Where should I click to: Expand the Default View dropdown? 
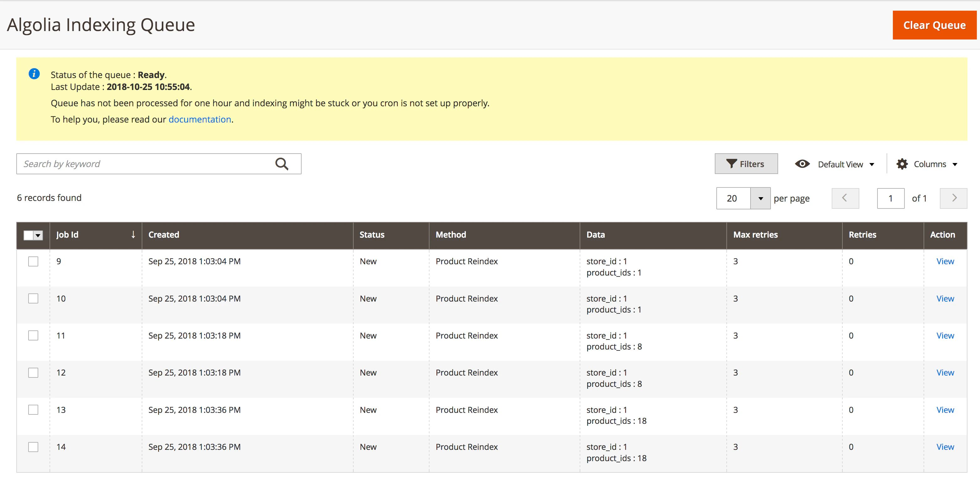[872, 164]
